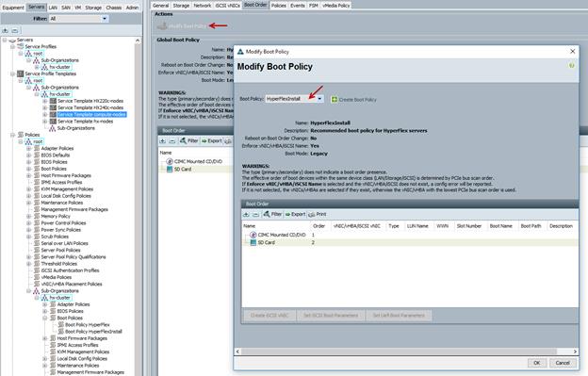Click Filter in the Modify Boot Policy dialog toolbar
Viewport: 588px width, 376px height.
272,214
